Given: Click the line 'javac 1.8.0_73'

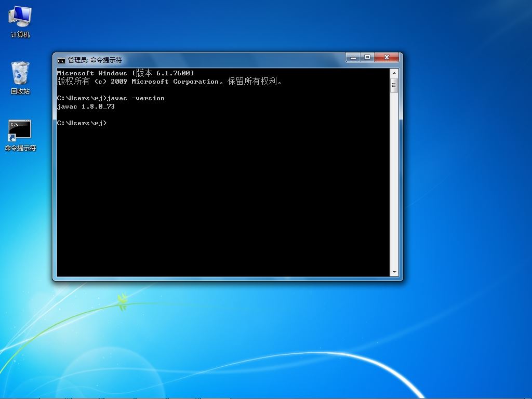Looking at the screenshot, I should [x=86, y=107].
